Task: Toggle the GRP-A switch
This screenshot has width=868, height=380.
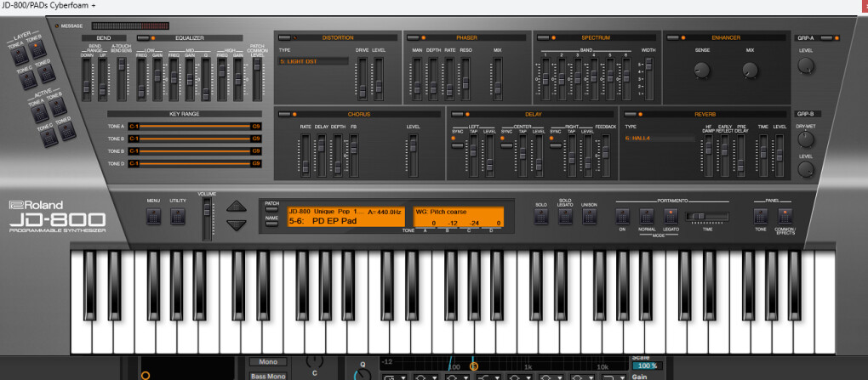Action: pyautogui.click(x=826, y=37)
